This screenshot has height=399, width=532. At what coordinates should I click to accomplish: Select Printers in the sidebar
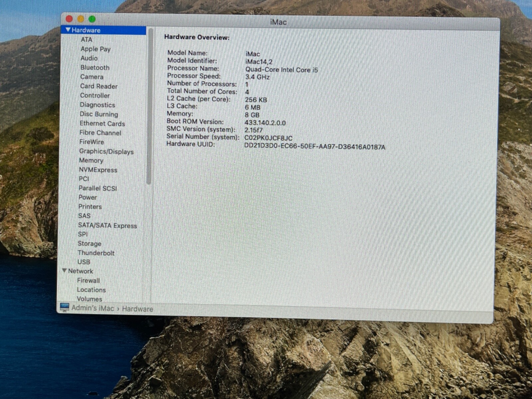click(x=90, y=206)
